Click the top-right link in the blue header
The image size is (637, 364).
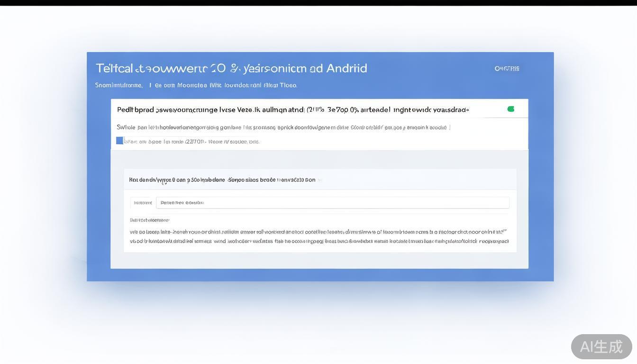[507, 69]
